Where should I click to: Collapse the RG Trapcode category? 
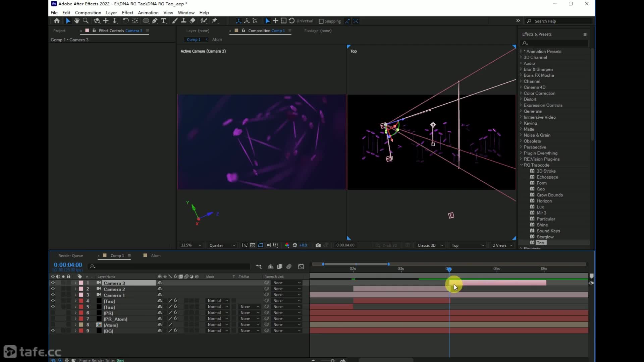[521, 165]
